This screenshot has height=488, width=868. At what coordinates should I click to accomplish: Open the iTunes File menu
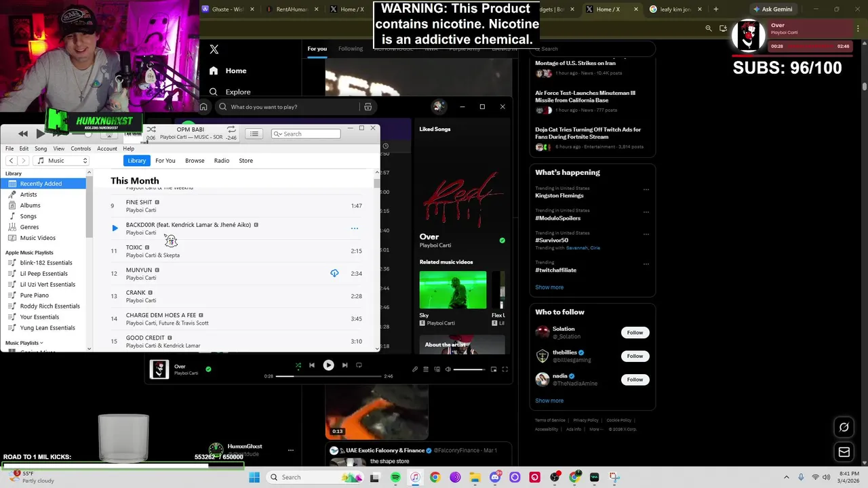[9, 148]
